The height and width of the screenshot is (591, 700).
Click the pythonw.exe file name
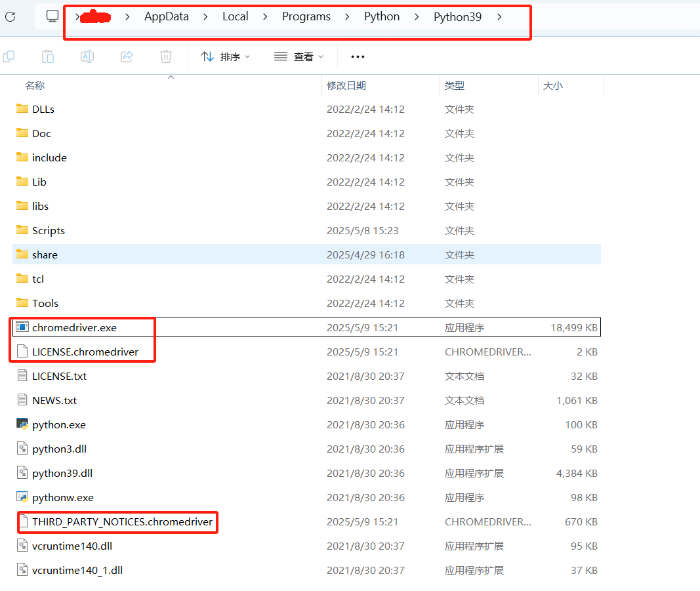pos(63,498)
